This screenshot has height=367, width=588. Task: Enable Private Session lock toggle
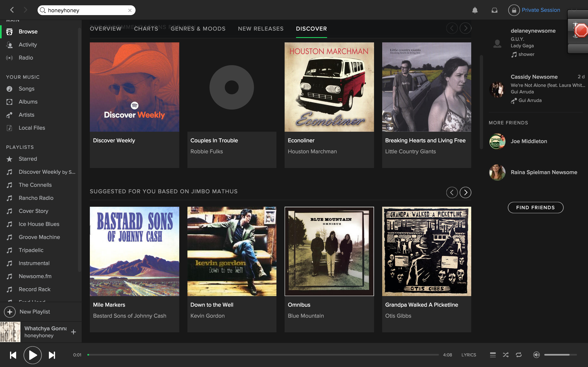click(x=514, y=10)
